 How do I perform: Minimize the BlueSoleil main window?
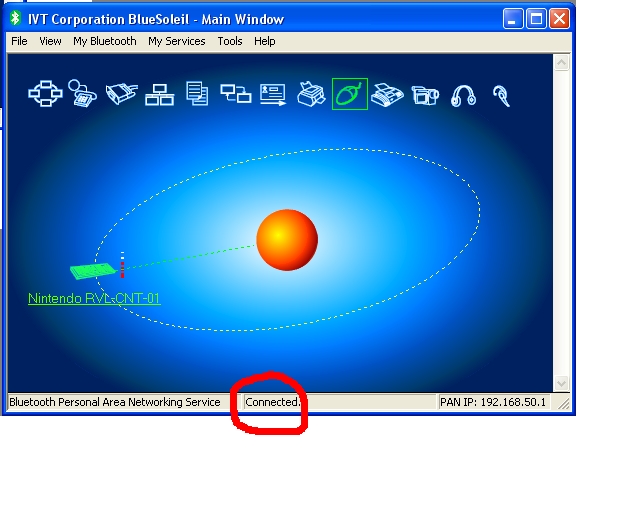(x=513, y=19)
